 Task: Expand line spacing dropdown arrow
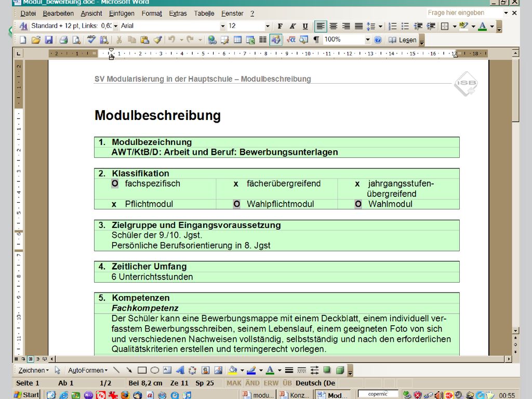pyautogui.click(x=380, y=26)
